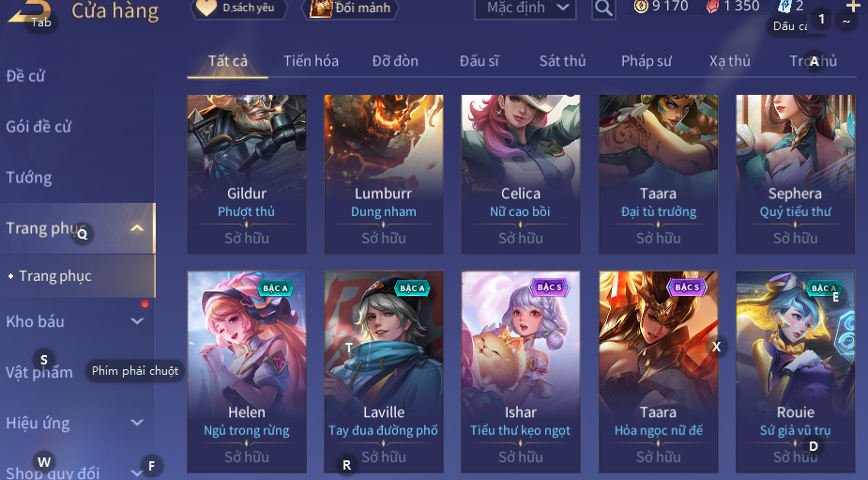Go to Gói đề cử in sidebar
Viewport: 868px width, 480px height.
(38, 127)
